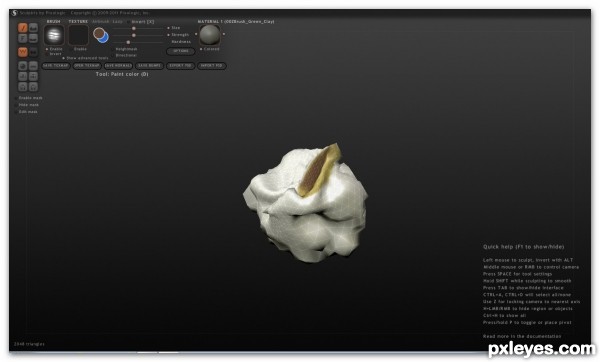Image resolution: width=600 pixels, height=362 pixels.
Task: Select the Fill tool marked F
Action: point(23,38)
